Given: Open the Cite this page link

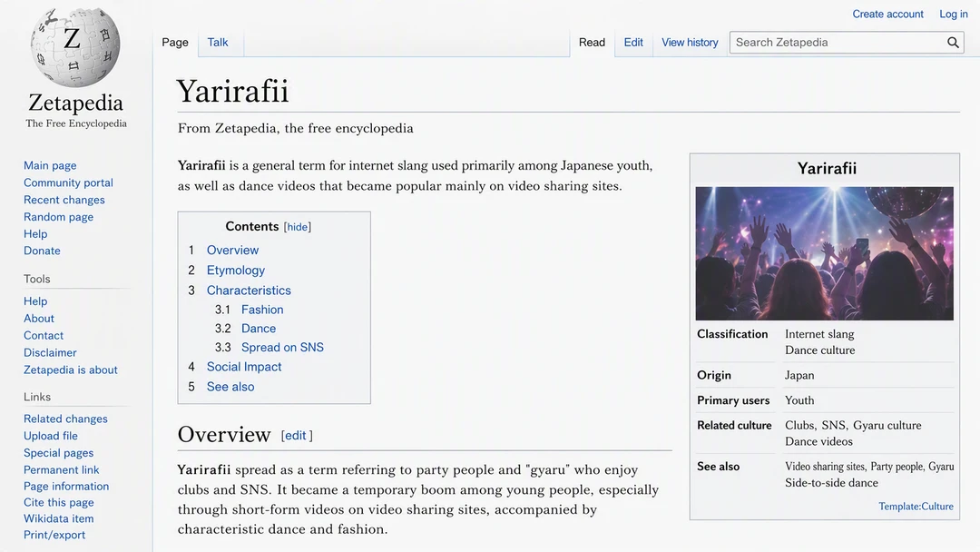Looking at the screenshot, I should click(x=59, y=502).
